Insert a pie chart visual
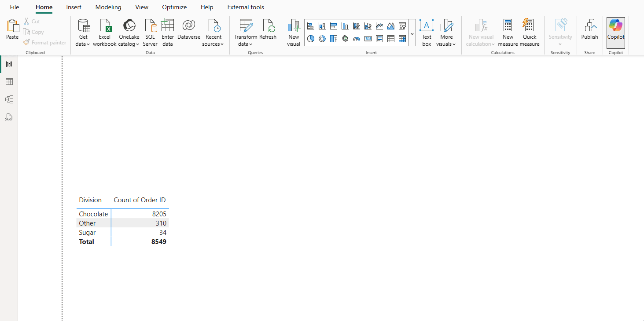This screenshot has width=644, height=321. pyautogui.click(x=311, y=39)
